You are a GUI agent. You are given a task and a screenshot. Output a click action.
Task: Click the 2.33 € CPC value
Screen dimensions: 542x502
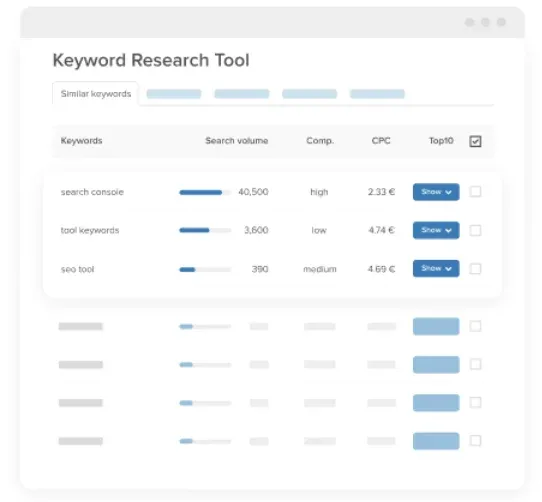pyautogui.click(x=381, y=192)
